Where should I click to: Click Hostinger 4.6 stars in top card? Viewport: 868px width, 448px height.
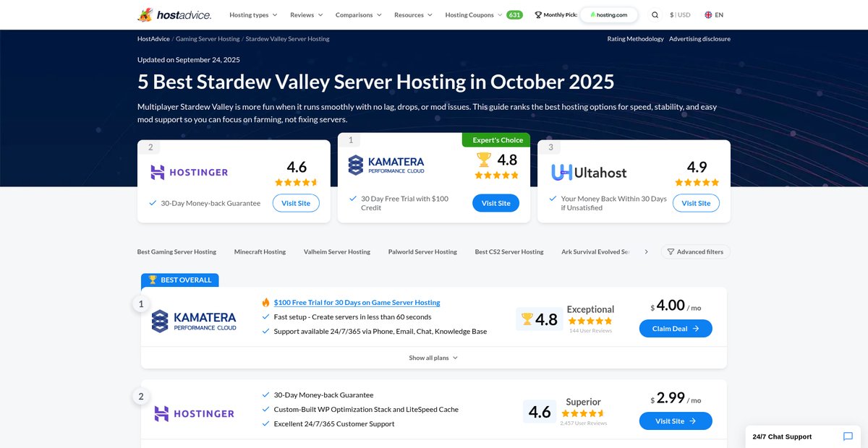pos(297,182)
